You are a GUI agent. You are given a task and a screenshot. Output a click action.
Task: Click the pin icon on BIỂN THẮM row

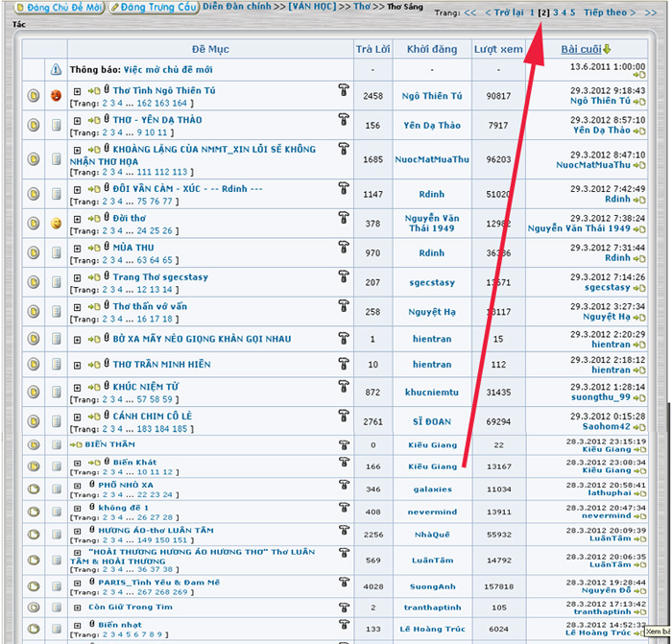coord(344,445)
